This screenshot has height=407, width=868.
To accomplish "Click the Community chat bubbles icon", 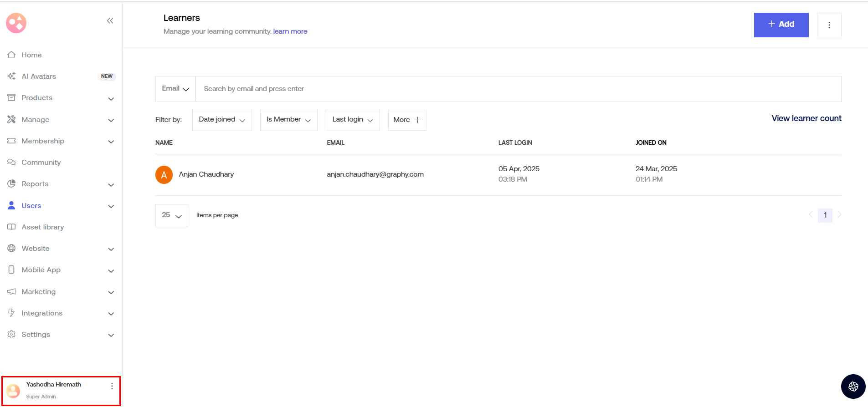I will [x=11, y=163].
